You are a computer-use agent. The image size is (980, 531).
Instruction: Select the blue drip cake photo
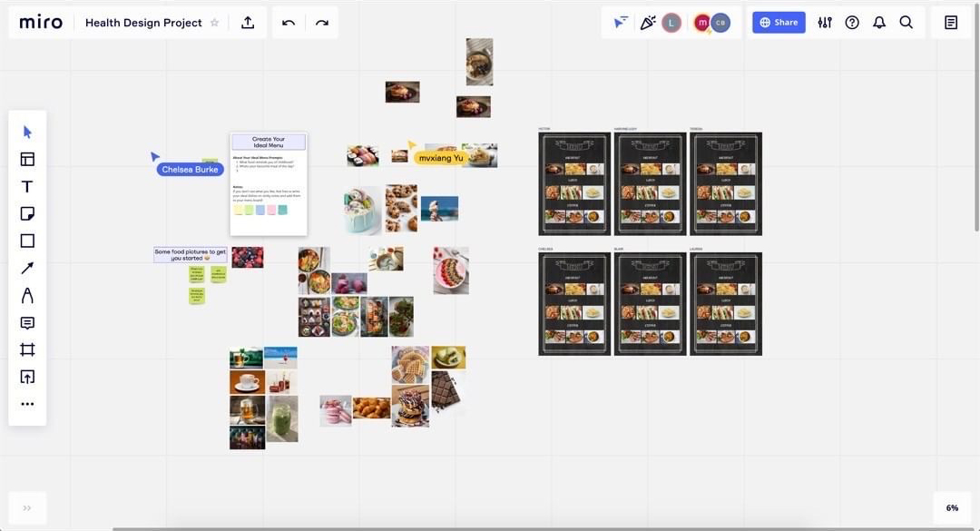tap(362, 211)
